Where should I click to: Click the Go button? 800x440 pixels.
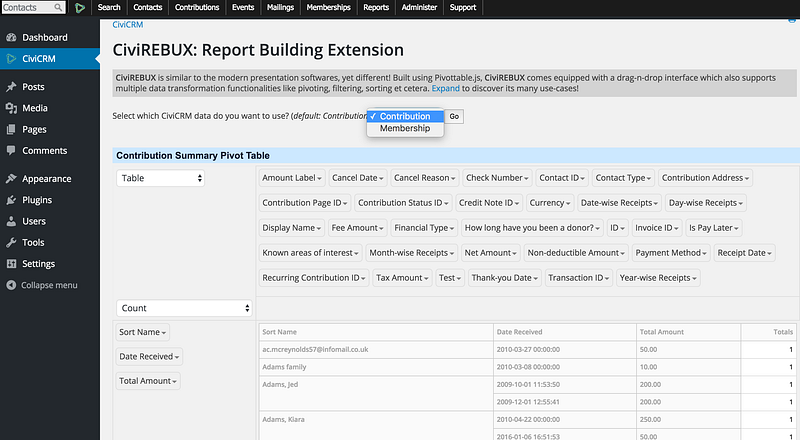coord(454,116)
